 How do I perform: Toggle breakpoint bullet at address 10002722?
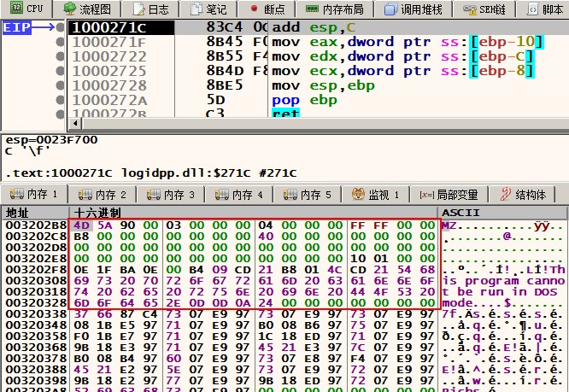coord(62,56)
